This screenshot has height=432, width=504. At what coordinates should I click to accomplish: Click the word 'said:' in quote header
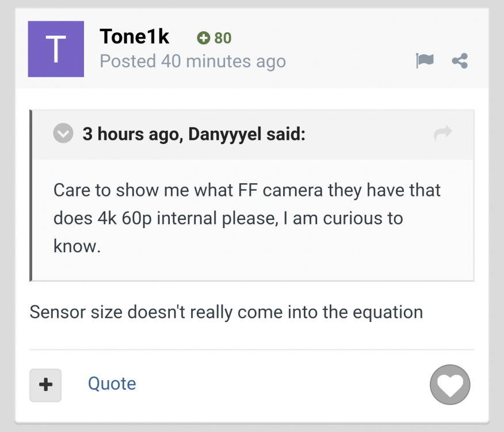pos(286,135)
